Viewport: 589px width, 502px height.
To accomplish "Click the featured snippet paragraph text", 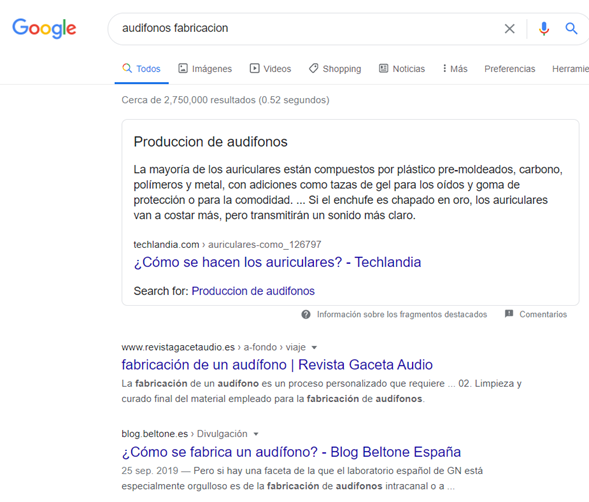I will [x=348, y=192].
